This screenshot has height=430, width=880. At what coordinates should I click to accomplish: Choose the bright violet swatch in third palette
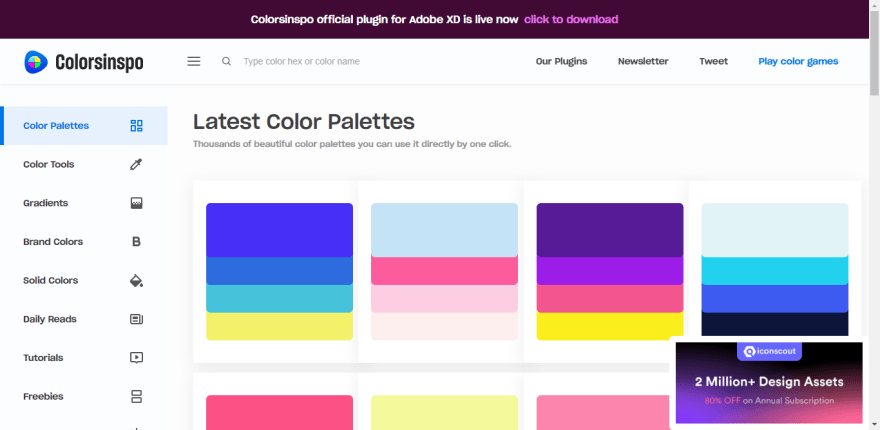tap(610, 271)
